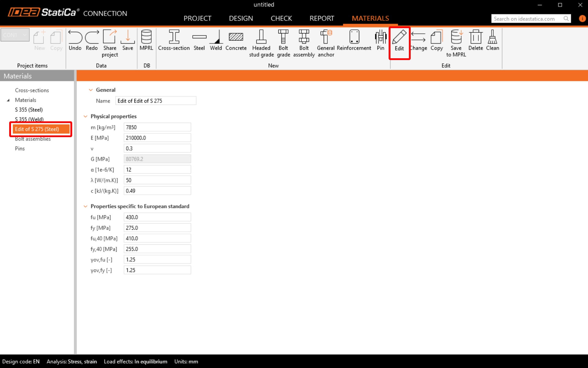
Task: Switch to the DESIGN tab
Action: 241,18
